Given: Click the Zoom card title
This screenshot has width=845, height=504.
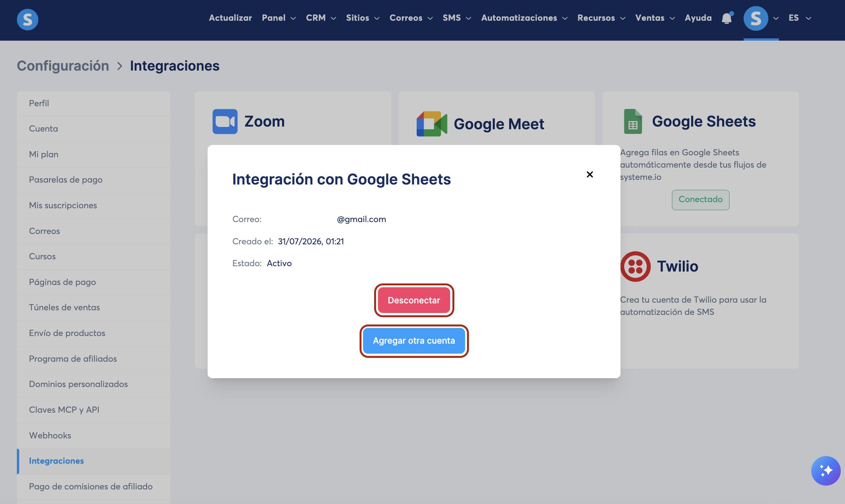Looking at the screenshot, I should (x=264, y=122).
